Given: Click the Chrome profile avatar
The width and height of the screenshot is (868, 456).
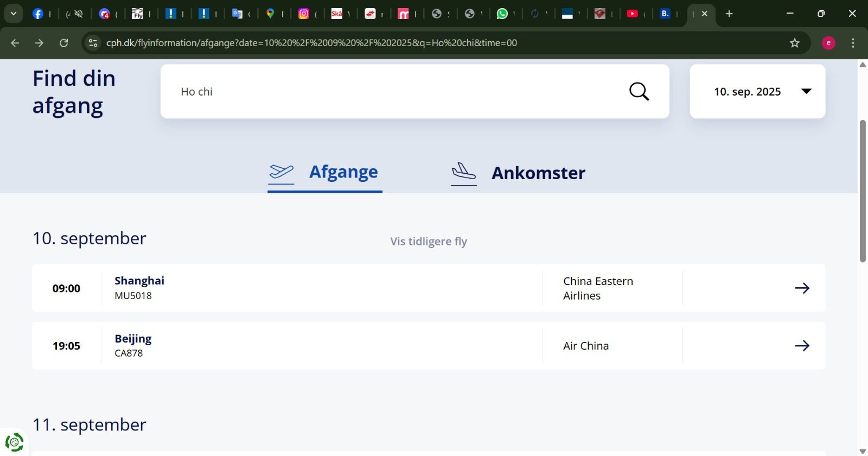Looking at the screenshot, I should tap(828, 43).
